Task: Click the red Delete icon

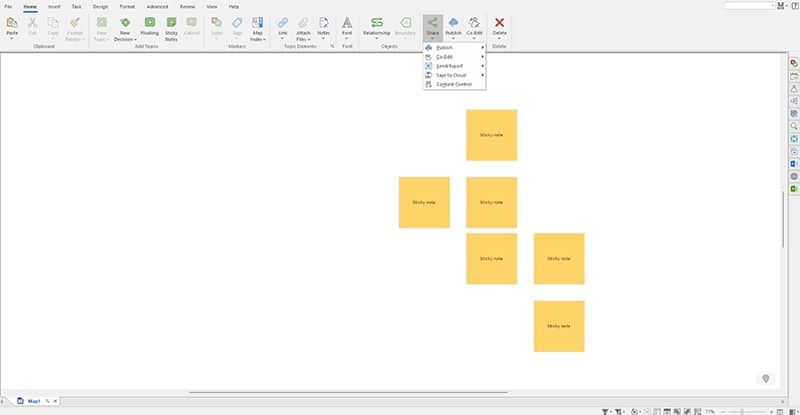Action: (x=499, y=22)
